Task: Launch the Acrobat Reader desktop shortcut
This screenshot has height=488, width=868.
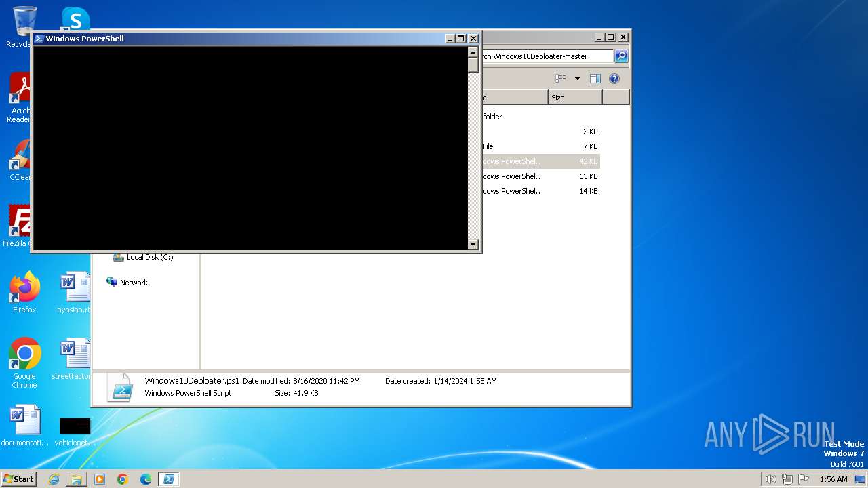Action: [x=20, y=97]
